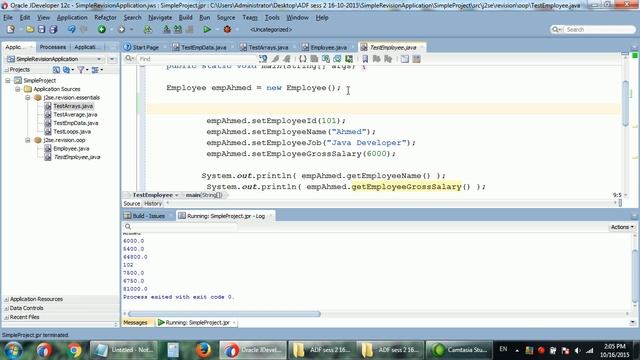Click the code braces surround icon

tap(302, 59)
